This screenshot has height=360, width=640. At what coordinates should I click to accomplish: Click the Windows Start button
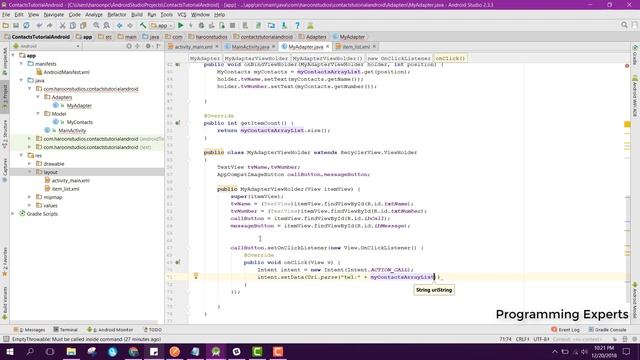click(x=9, y=351)
